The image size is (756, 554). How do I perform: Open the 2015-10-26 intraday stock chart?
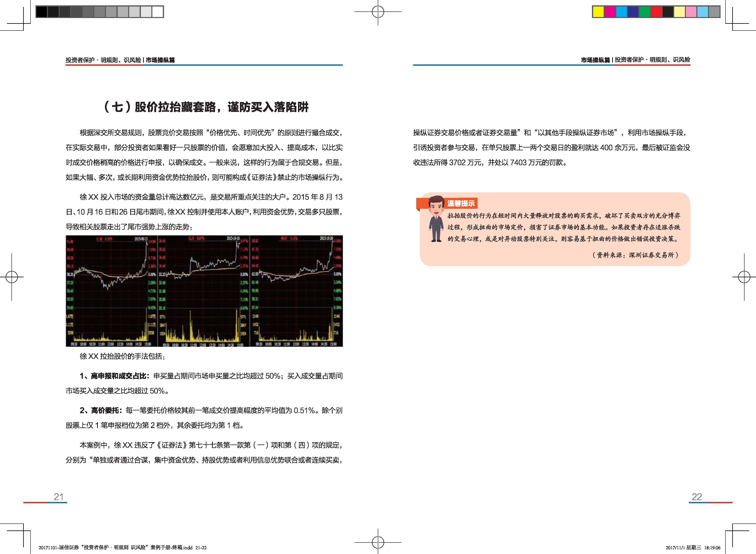pyautogui.click(x=297, y=291)
